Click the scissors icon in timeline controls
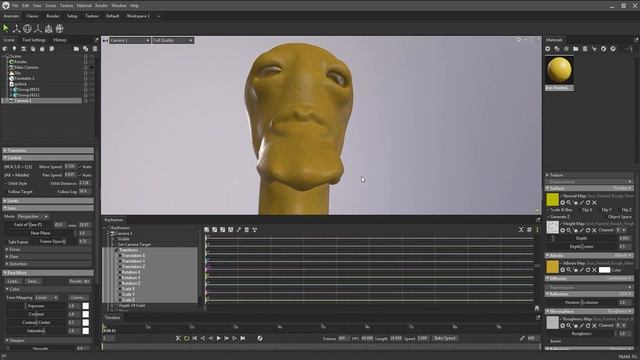This screenshot has width=640, height=360. 178,338
